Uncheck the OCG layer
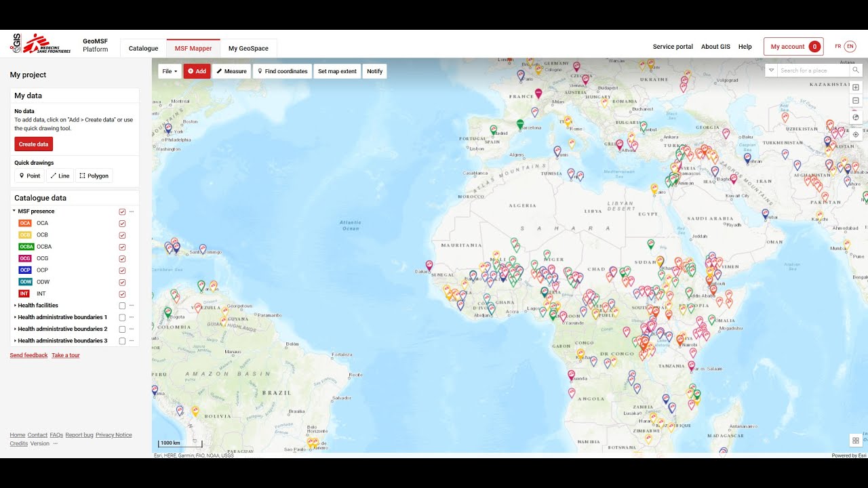Viewport: 868px width, 488px height. pos(122,258)
